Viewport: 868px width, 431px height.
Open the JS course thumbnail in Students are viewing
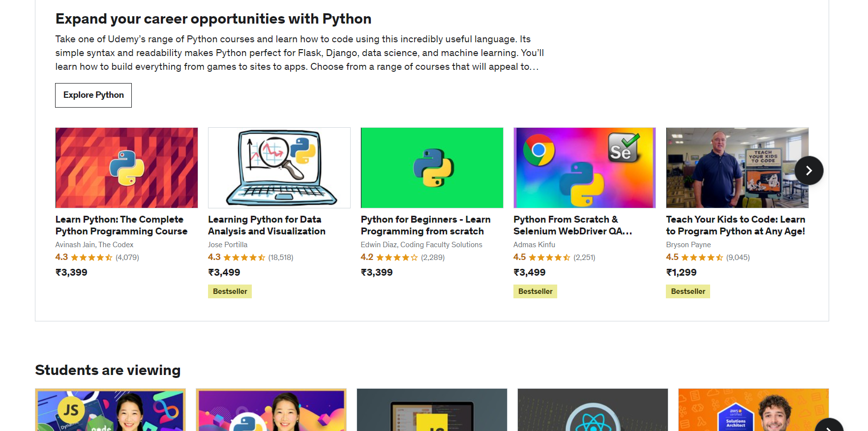pyautogui.click(x=110, y=410)
